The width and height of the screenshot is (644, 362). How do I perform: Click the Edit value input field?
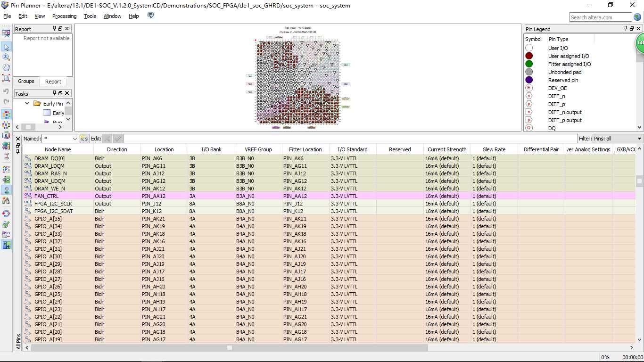(350, 139)
